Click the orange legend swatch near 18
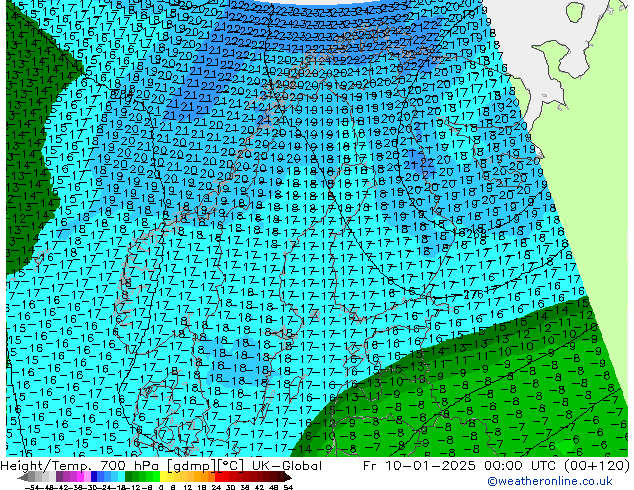The height and width of the screenshot is (490, 634). [x=205, y=476]
